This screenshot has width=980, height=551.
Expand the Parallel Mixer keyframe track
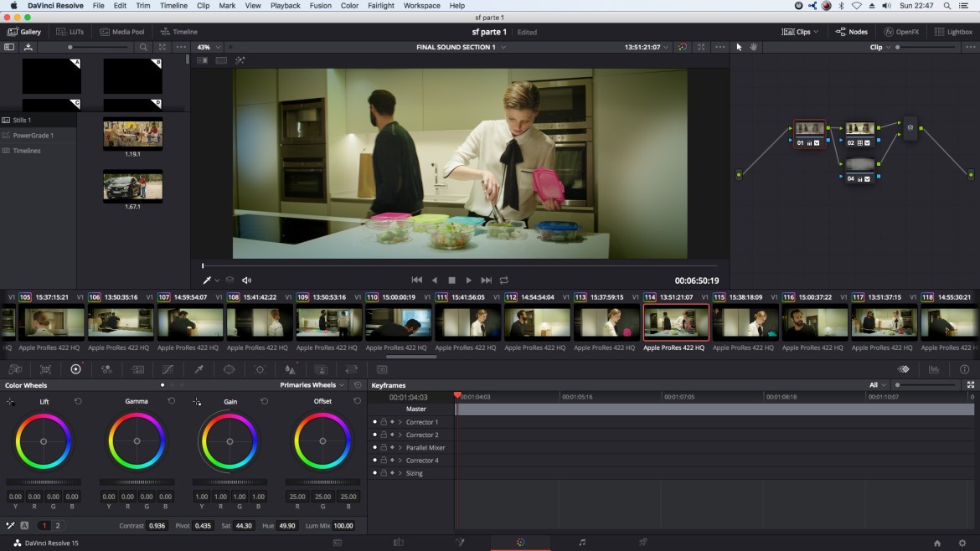click(x=400, y=447)
